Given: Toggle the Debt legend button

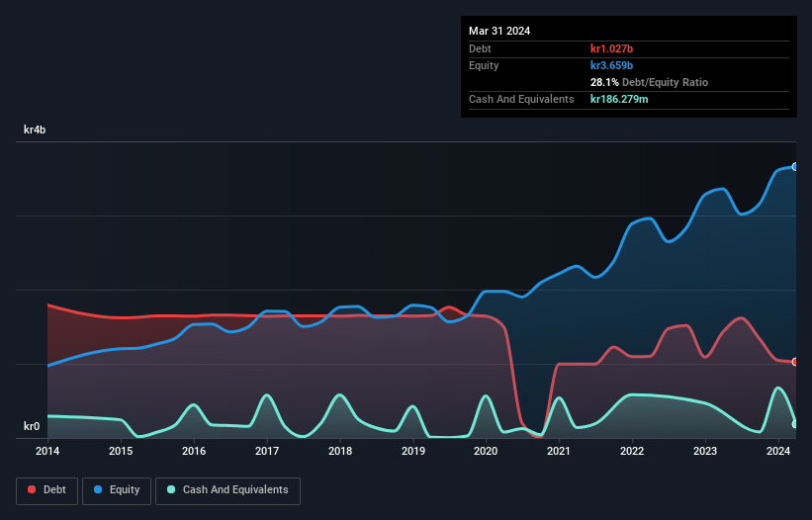Looking at the screenshot, I should pyautogui.click(x=47, y=490).
